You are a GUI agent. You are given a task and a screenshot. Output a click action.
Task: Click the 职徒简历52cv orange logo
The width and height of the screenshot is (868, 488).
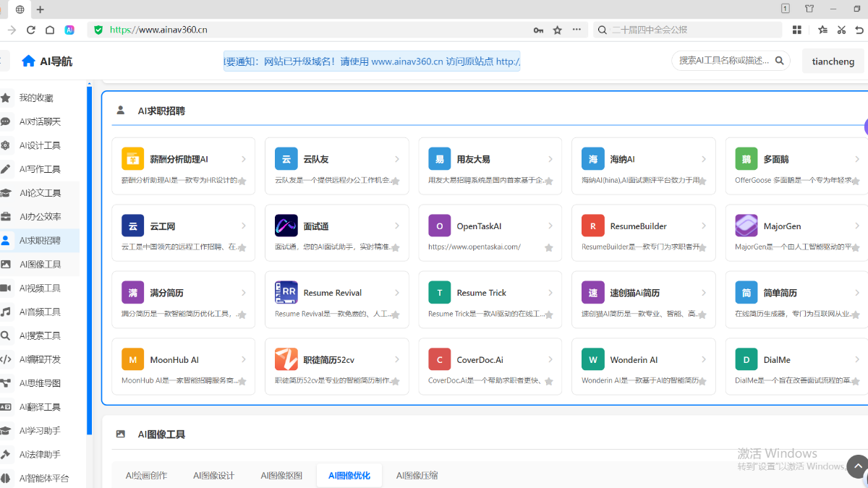click(286, 359)
